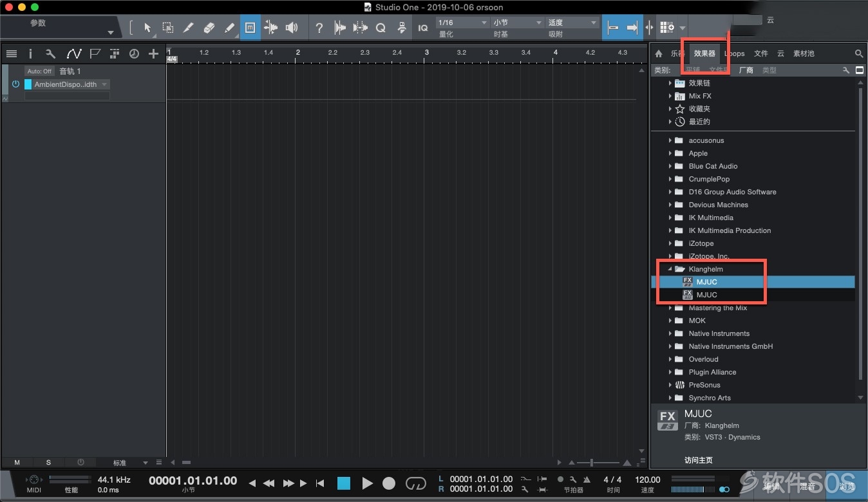The width and height of the screenshot is (868, 502).
Task: Expand the PreSonus folder
Action: pos(670,385)
